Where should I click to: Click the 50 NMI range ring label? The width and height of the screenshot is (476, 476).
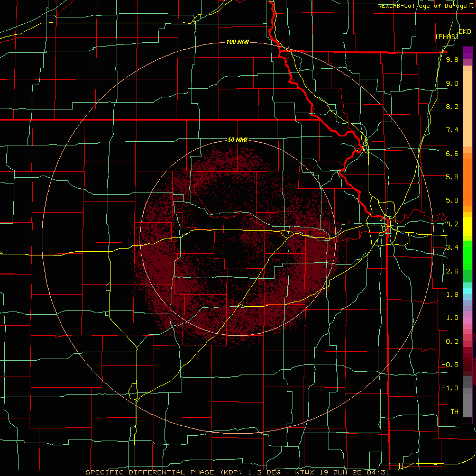[x=237, y=140]
